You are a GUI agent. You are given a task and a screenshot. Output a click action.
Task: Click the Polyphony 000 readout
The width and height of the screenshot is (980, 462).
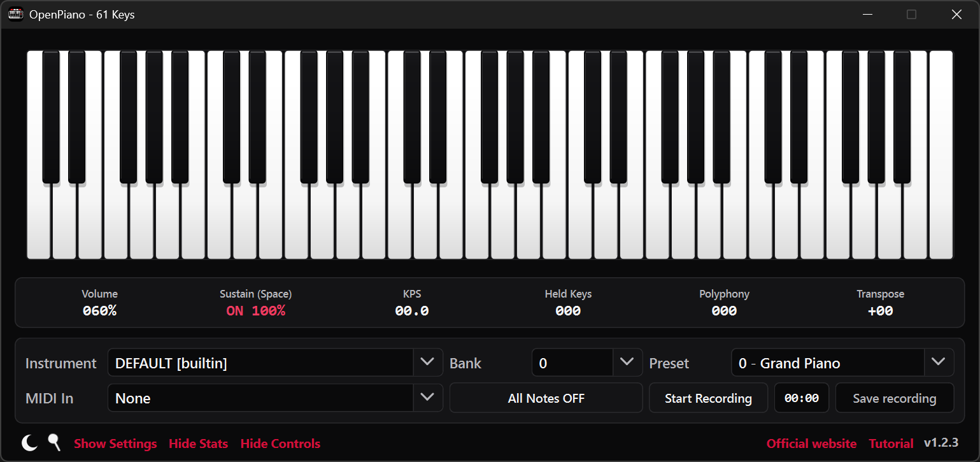tap(724, 311)
